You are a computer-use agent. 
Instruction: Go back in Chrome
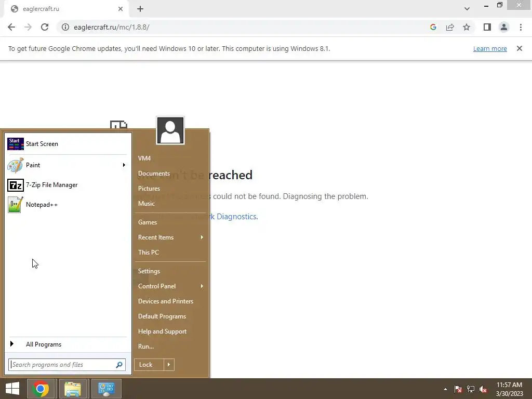(11, 27)
